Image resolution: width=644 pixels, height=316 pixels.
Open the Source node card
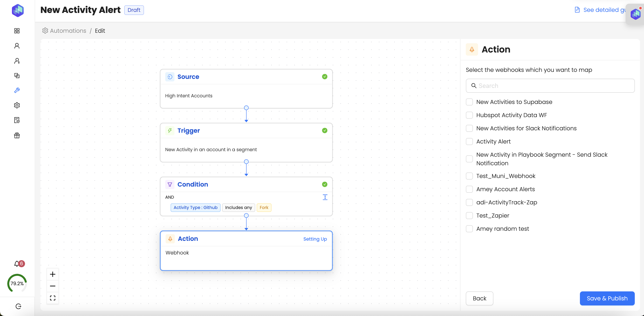[246, 89]
